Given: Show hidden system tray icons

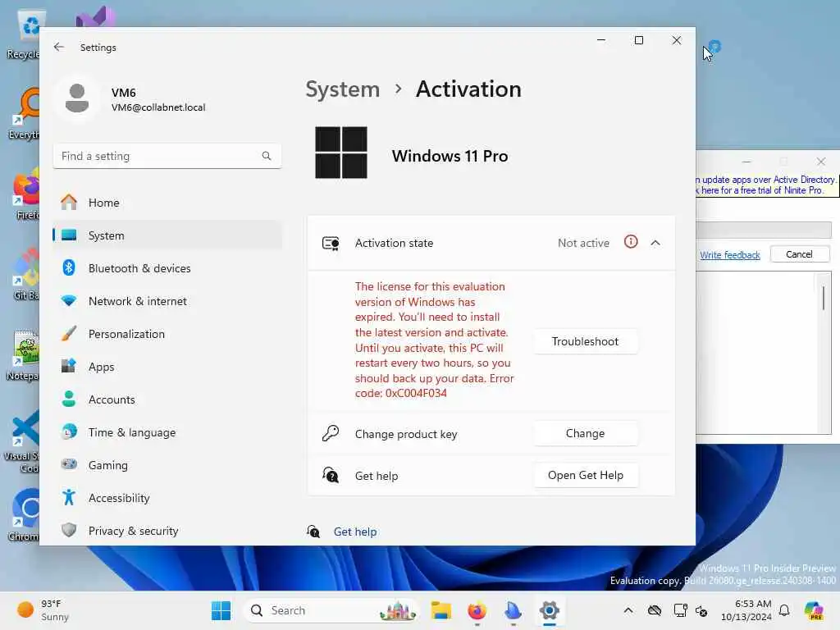Looking at the screenshot, I should click(x=628, y=610).
